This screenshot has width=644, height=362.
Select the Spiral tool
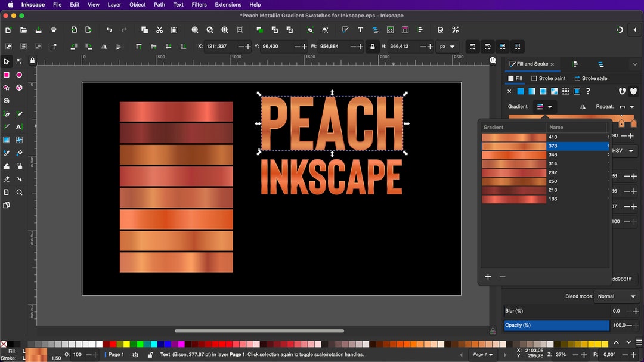tap(7, 101)
